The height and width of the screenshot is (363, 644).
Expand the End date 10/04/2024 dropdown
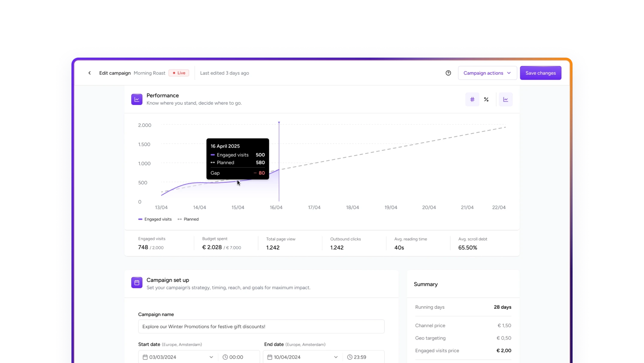pos(336,357)
